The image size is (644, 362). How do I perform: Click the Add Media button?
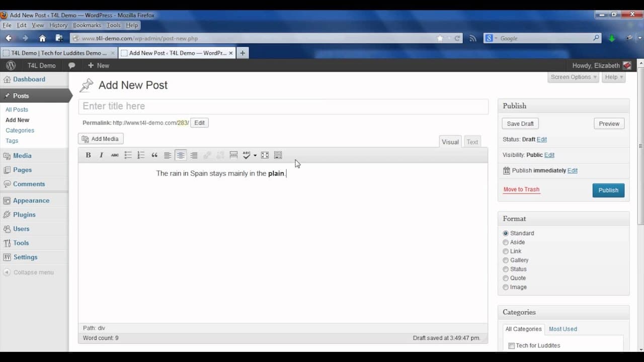click(101, 139)
